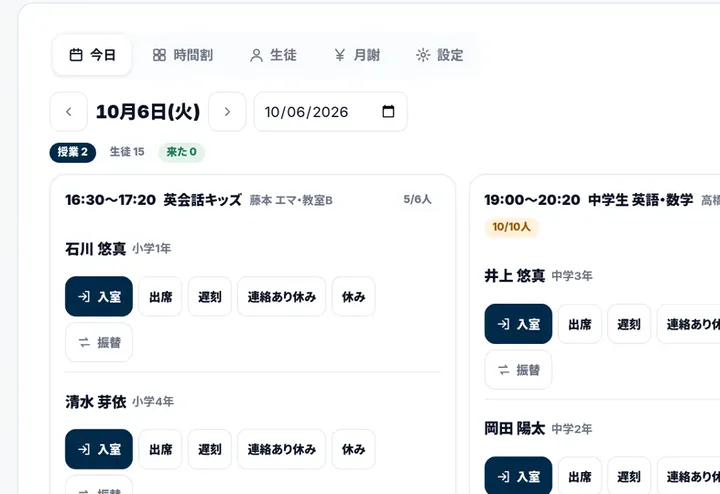Go to previous day with left chevron

pyautogui.click(x=68, y=112)
